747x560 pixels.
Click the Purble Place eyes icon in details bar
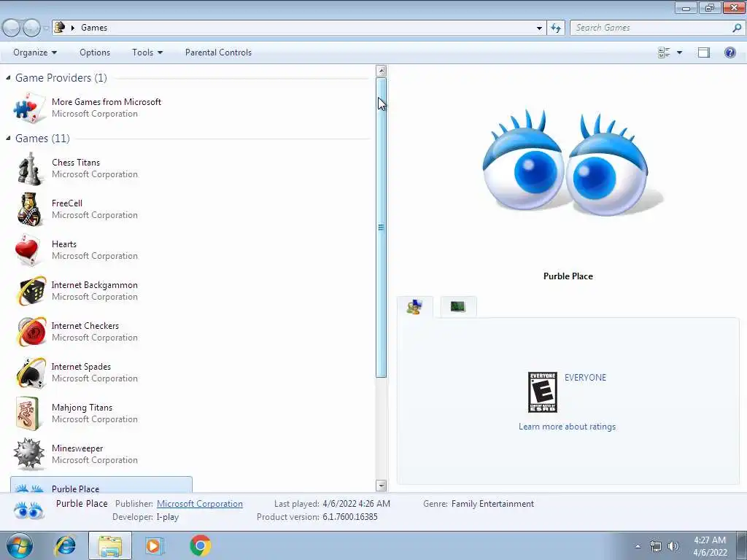[28, 510]
